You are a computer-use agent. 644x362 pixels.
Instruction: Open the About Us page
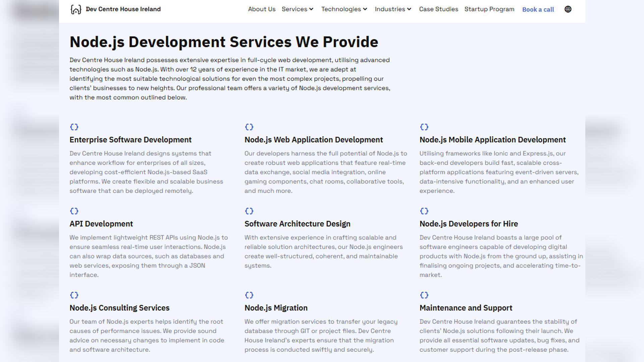[x=262, y=9]
